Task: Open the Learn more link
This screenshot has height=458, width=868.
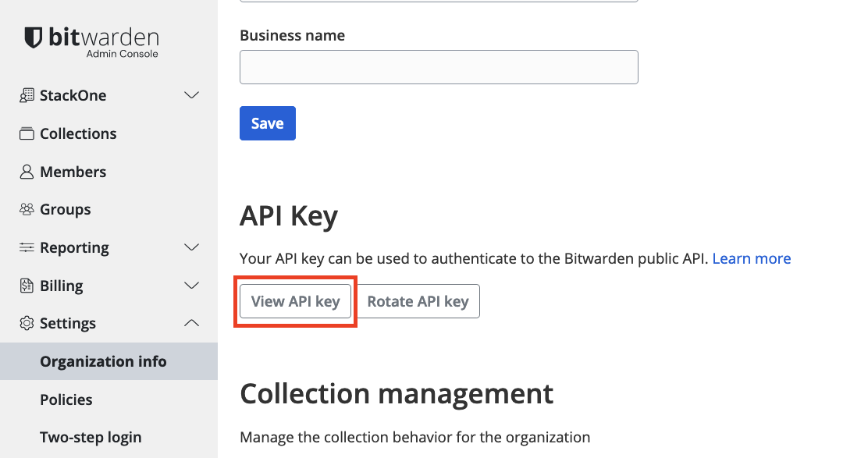Action: pyautogui.click(x=751, y=258)
